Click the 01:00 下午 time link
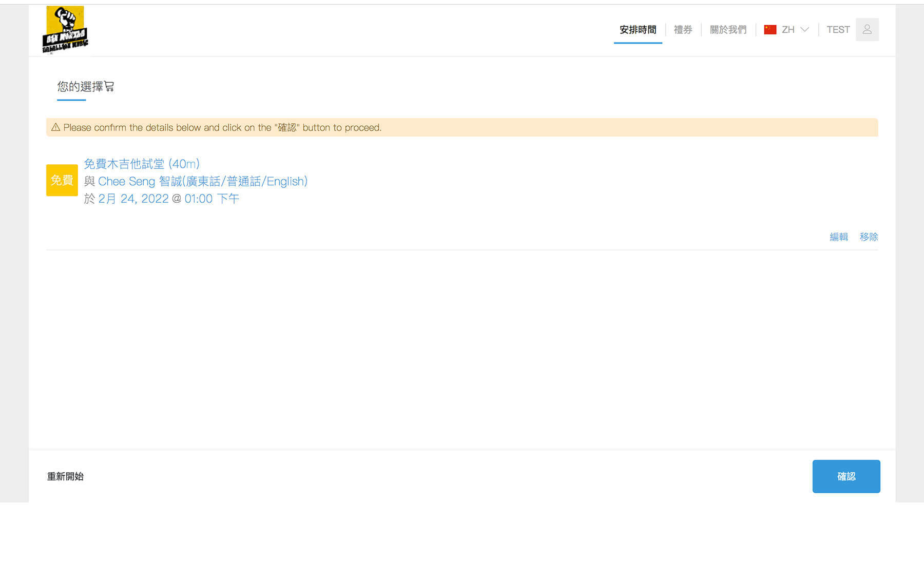The image size is (924, 562). pos(211,199)
